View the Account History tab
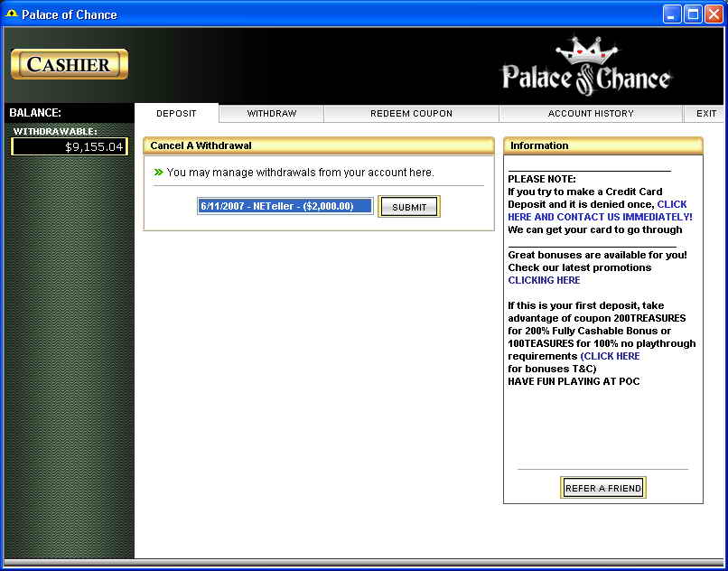The width and height of the screenshot is (728, 571). click(591, 114)
